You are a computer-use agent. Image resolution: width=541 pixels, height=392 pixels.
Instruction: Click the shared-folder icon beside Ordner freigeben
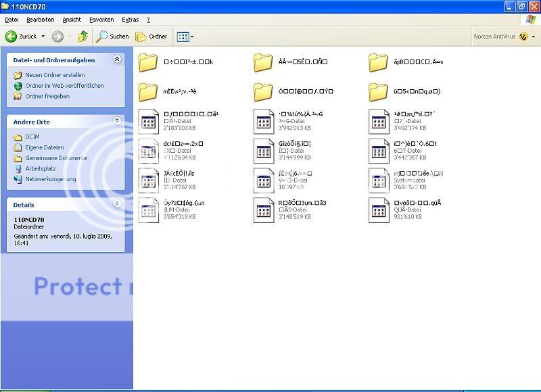18,96
